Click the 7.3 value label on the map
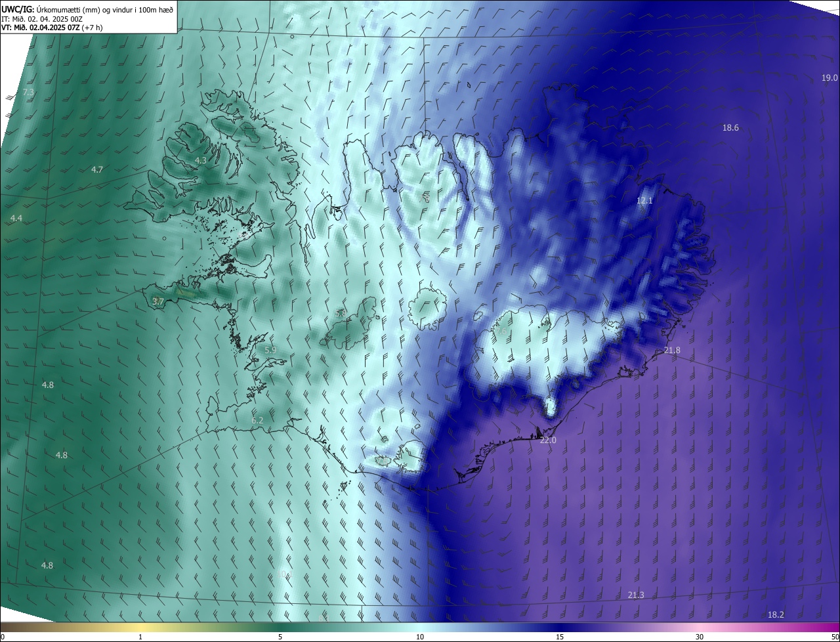This screenshot has width=840, height=642. 28,93
